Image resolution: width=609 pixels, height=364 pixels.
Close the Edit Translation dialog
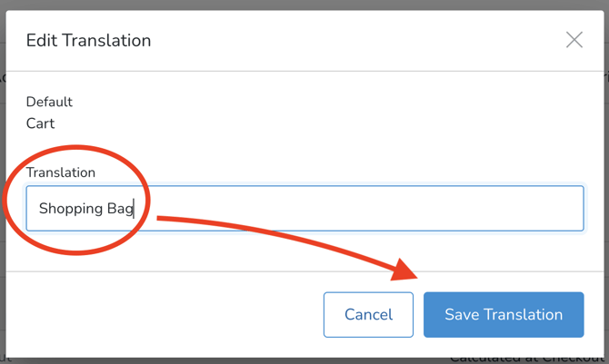point(574,40)
